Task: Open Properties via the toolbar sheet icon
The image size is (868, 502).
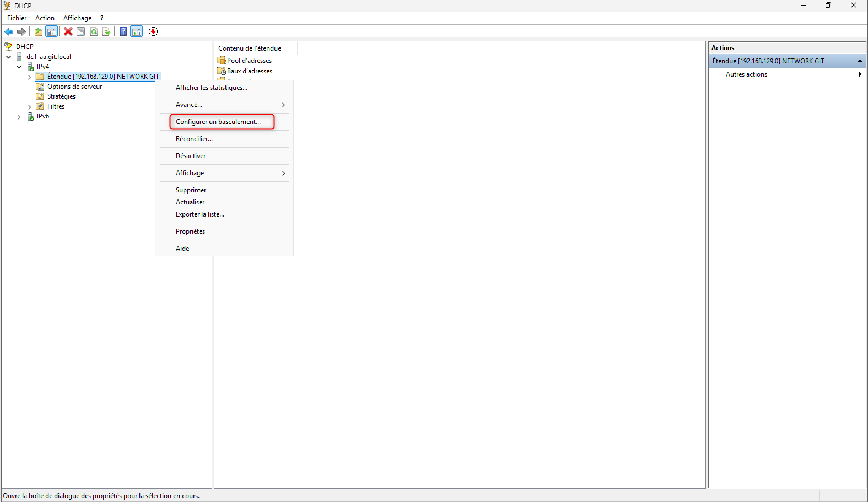Action: (x=81, y=31)
